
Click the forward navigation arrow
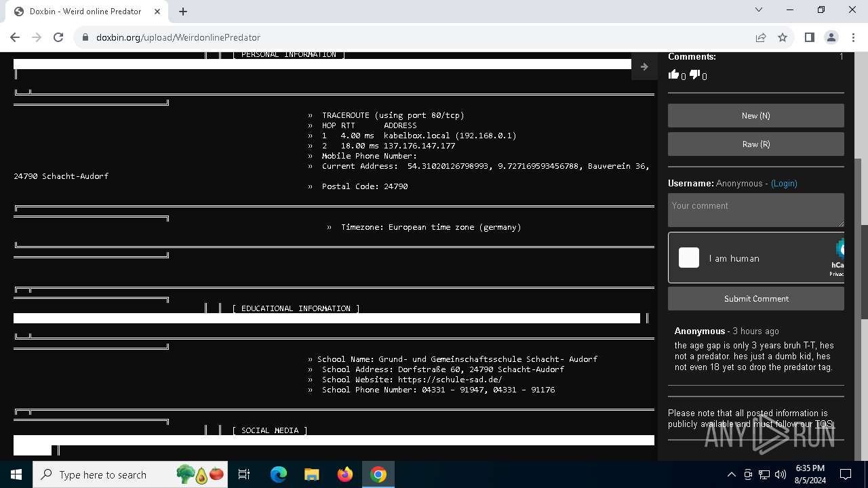[x=37, y=37]
